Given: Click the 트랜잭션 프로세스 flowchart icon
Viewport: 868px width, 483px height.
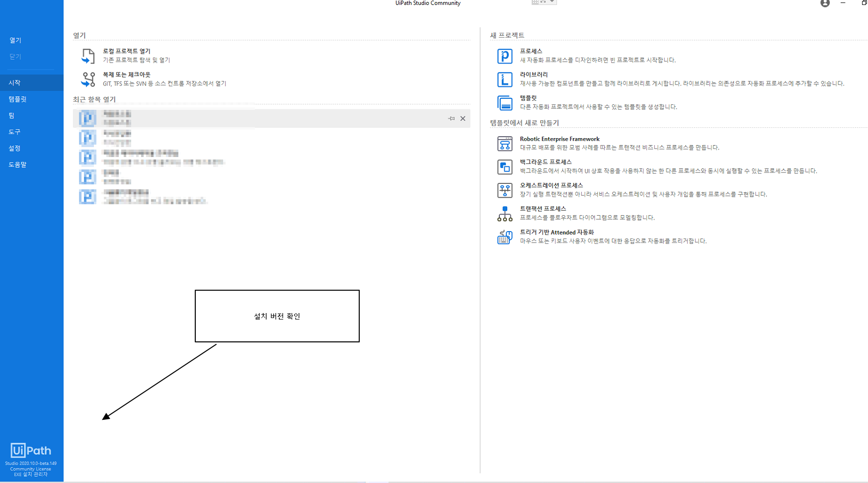Looking at the screenshot, I should point(505,214).
